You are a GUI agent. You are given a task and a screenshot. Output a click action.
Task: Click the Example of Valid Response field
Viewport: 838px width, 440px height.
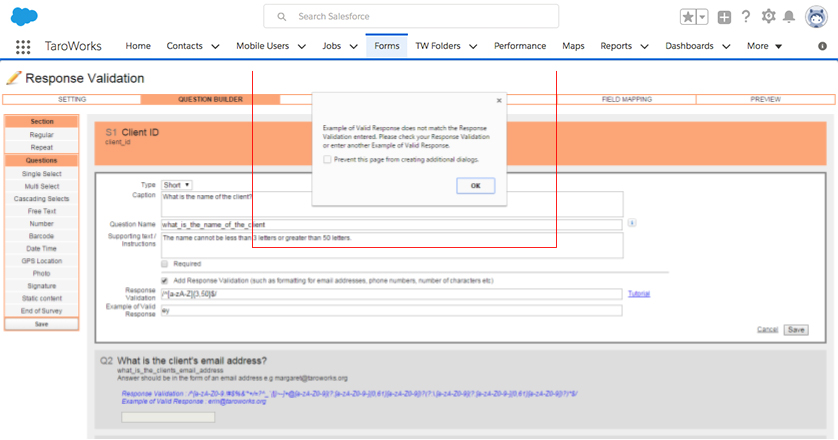pyautogui.click(x=391, y=310)
